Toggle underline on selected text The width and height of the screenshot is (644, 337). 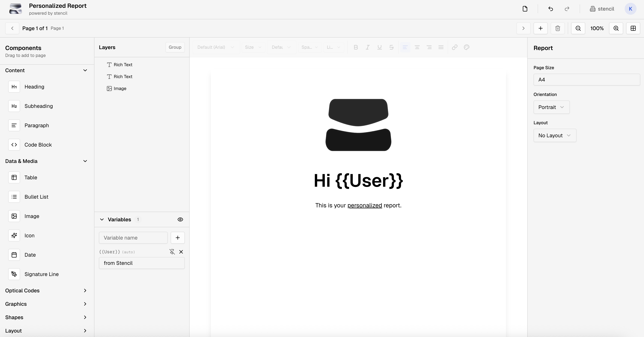pos(379,47)
